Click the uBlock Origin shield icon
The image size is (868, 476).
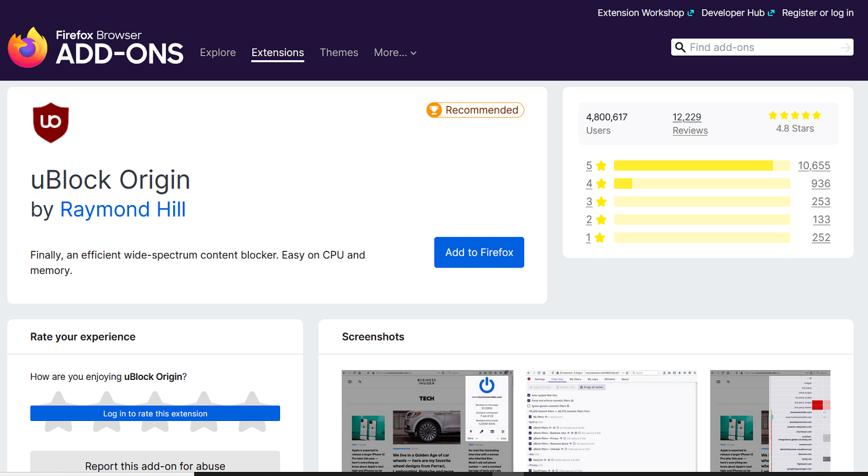click(51, 123)
